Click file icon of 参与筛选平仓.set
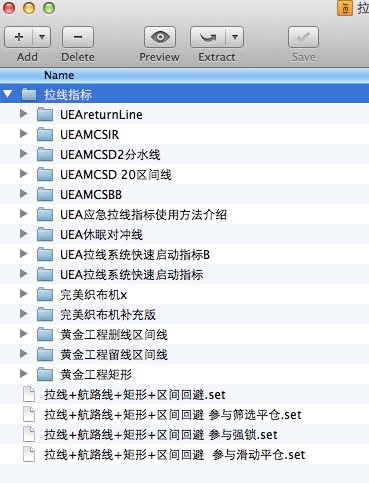This screenshot has width=369, height=483. 29,414
